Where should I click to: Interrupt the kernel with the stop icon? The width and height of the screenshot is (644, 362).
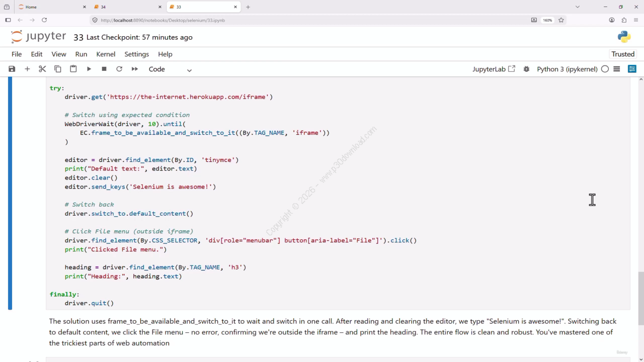(104, 69)
